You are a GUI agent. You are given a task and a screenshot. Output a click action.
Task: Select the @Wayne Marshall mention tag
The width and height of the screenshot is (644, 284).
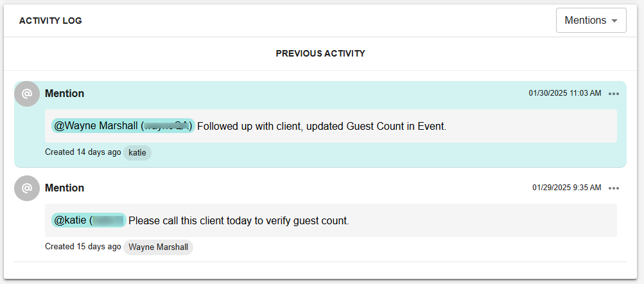123,126
